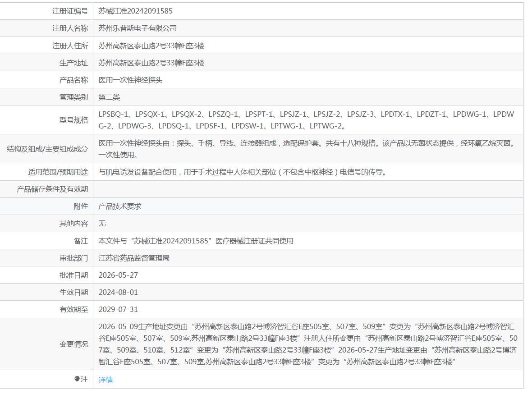Click the 结构及组成 description text
This screenshot has width=532, height=394.
point(307,149)
